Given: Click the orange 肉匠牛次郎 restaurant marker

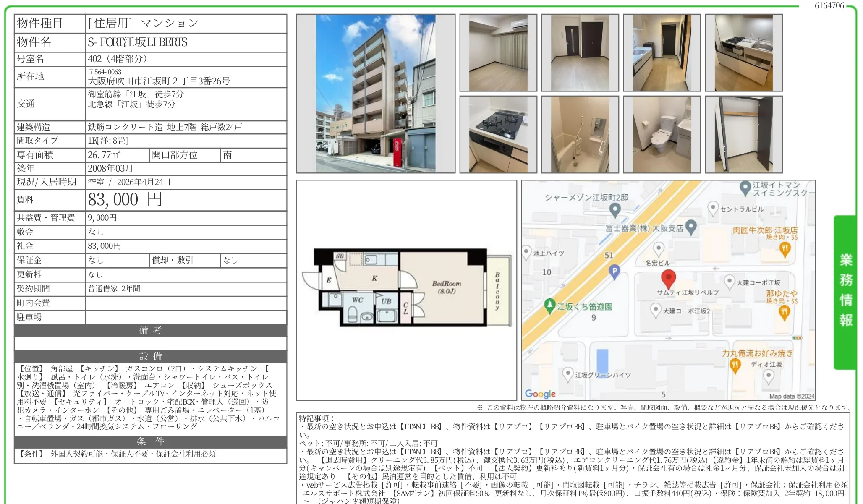Looking at the screenshot, I should click(785, 249).
